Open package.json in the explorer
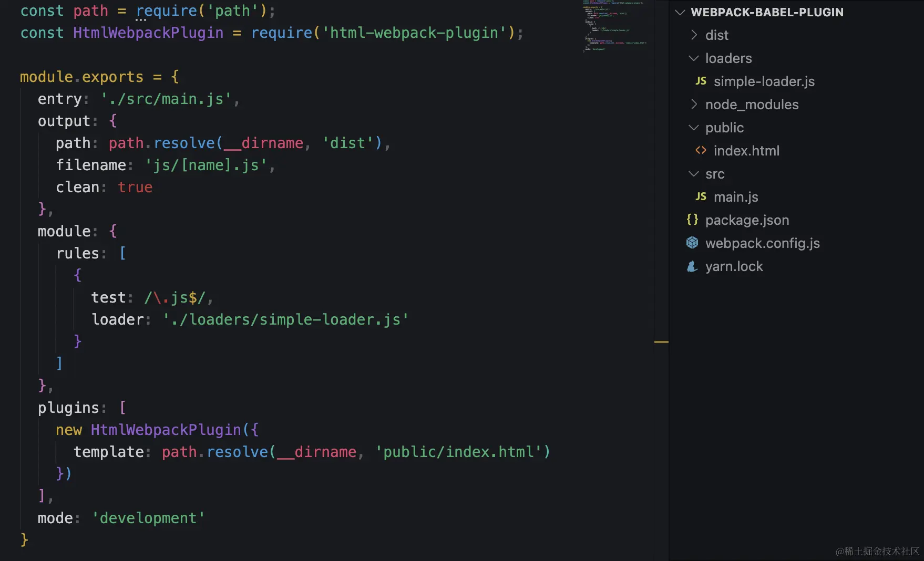 (747, 220)
